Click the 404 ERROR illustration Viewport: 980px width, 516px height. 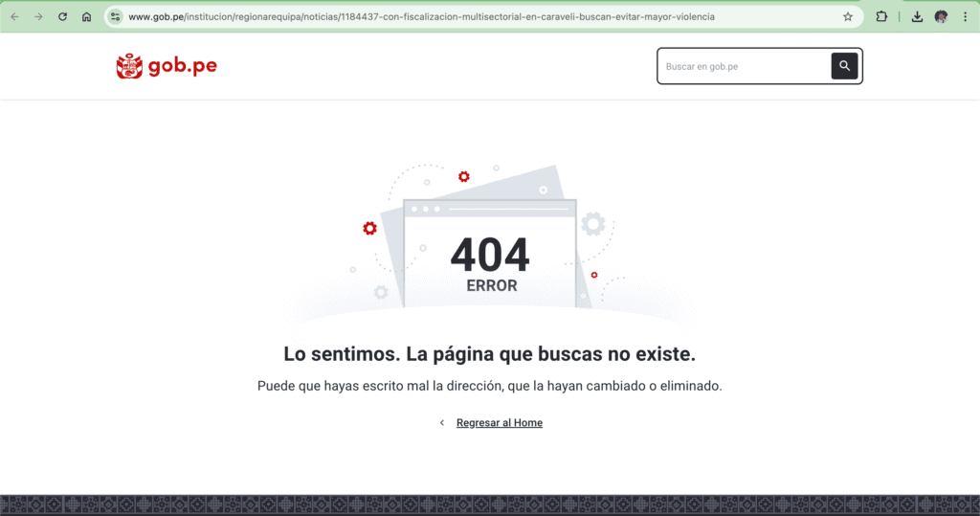[x=490, y=258]
